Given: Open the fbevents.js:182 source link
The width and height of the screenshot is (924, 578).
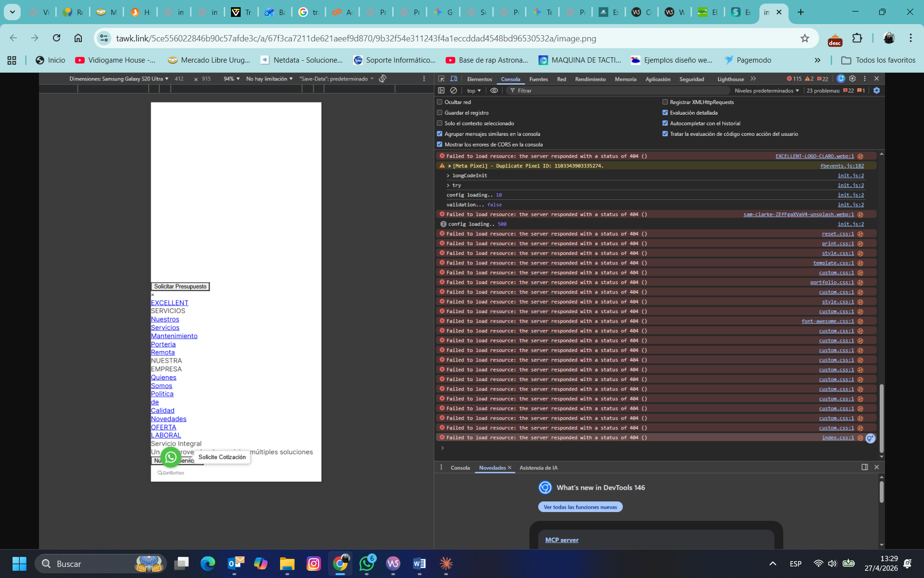Looking at the screenshot, I should (x=842, y=166).
